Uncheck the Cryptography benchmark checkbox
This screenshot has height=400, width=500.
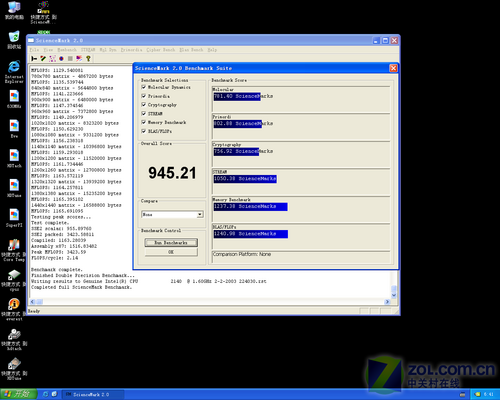coord(144,105)
